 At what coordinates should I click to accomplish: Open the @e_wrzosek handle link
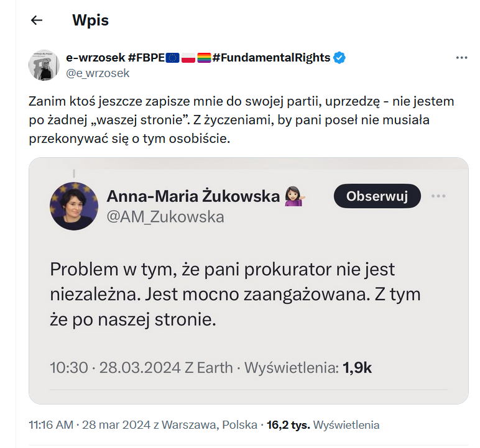point(98,73)
